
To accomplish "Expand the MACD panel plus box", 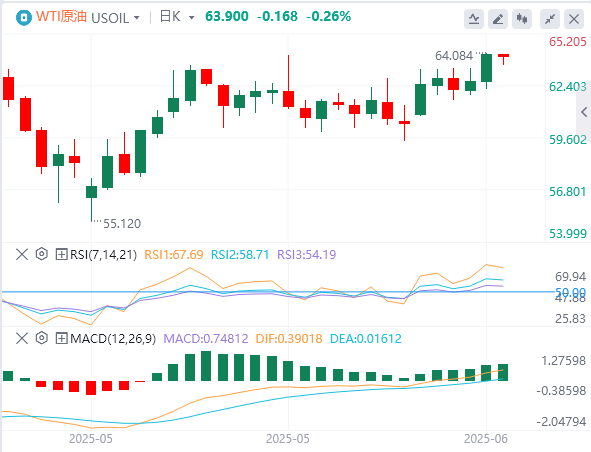I will [61, 339].
